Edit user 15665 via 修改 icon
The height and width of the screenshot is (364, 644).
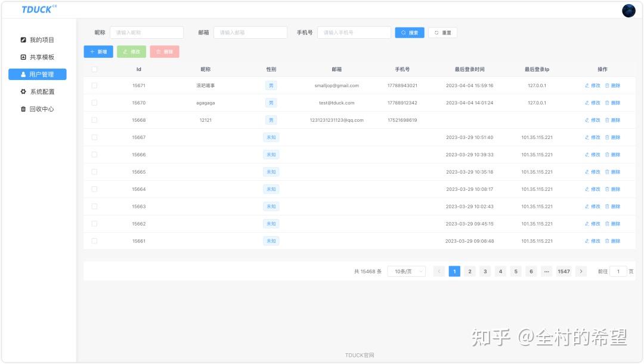point(593,172)
